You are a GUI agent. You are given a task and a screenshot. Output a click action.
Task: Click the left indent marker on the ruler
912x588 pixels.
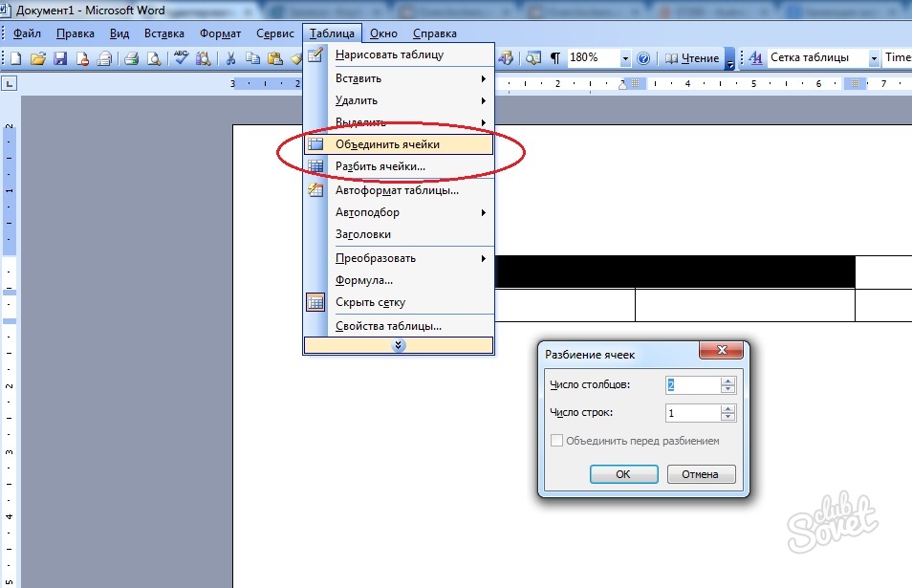click(622, 85)
